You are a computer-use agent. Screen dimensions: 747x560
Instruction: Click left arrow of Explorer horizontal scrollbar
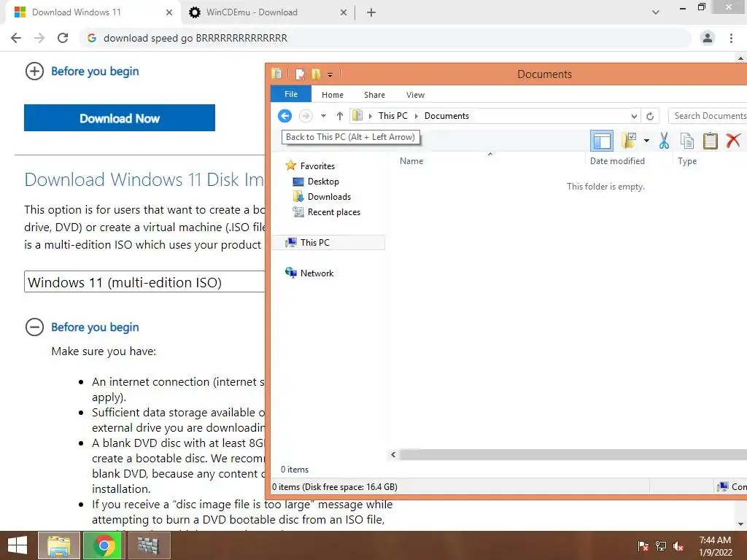393,455
